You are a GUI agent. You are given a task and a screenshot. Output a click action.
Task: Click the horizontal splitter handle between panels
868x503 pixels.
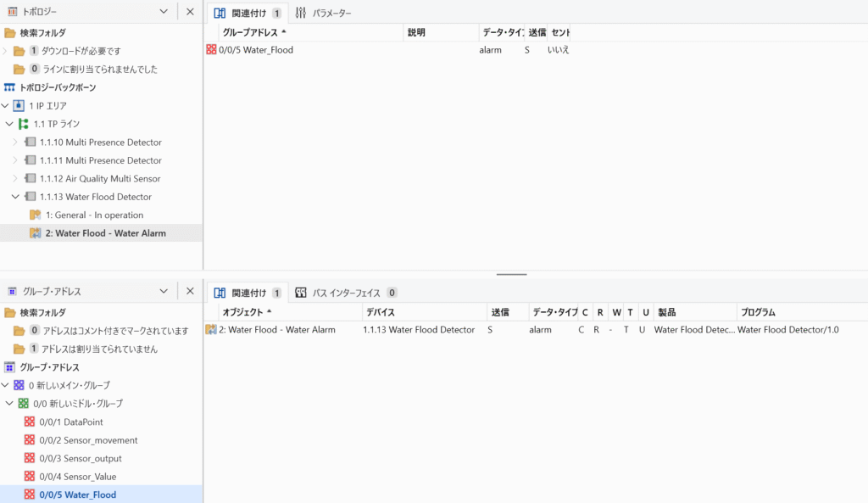[x=511, y=274]
